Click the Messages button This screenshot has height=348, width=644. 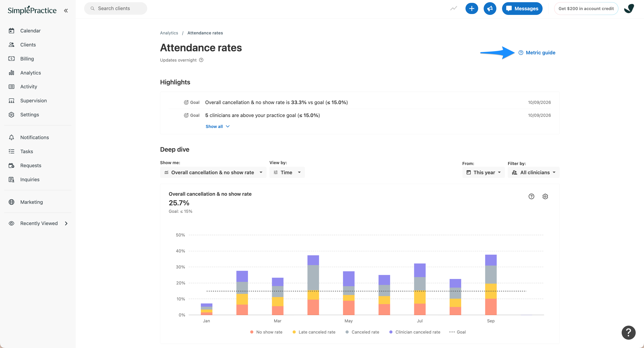(x=522, y=9)
